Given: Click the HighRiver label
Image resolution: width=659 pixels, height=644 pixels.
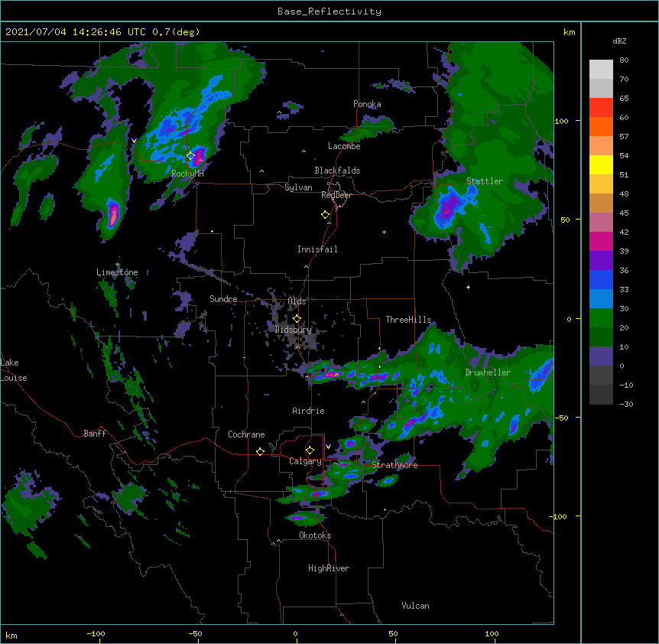Looking at the screenshot, I should coord(329,568).
